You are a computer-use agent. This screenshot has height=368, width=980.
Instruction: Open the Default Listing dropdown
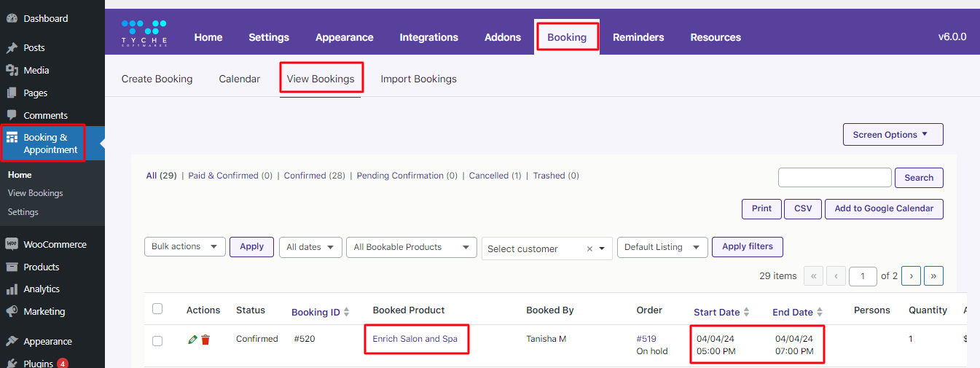[662, 247]
